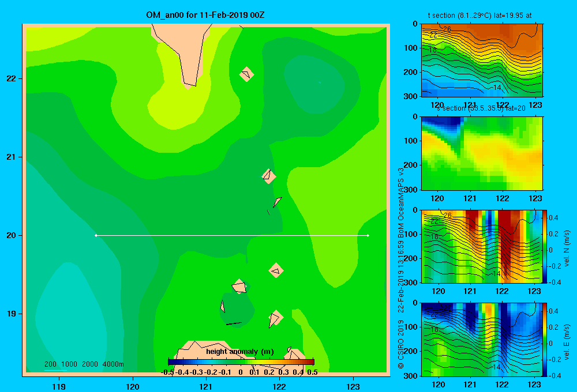Image resolution: width=577 pixels, height=392 pixels.
Task: Click the 'vel. N (m/s)' axis label
Action: [x=567, y=248]
